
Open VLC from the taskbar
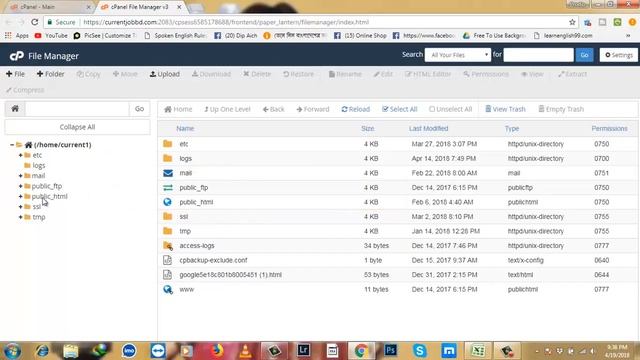(x=245, y=351)
